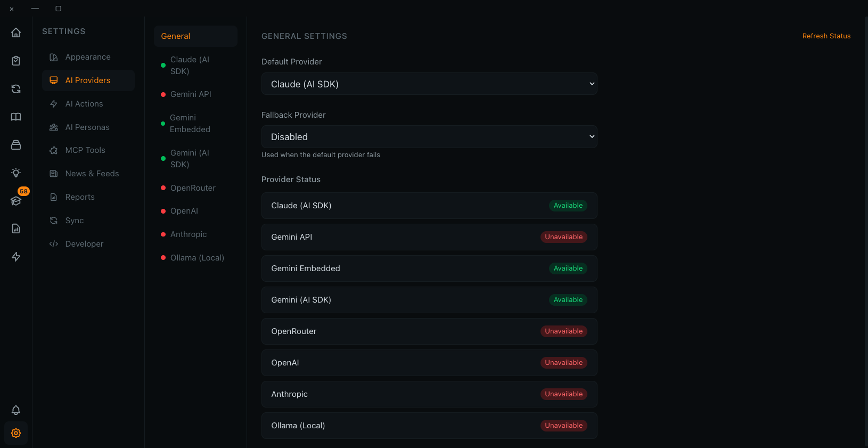Open the open-book icon in sidebar

pos(16,117)
